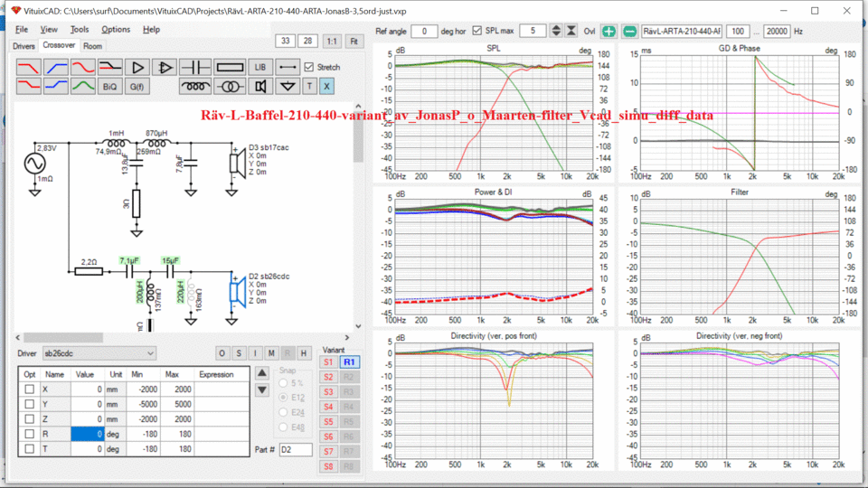
Task: Click the Part # D2 field
Action: pyautogui.click(x=296, y=450)
